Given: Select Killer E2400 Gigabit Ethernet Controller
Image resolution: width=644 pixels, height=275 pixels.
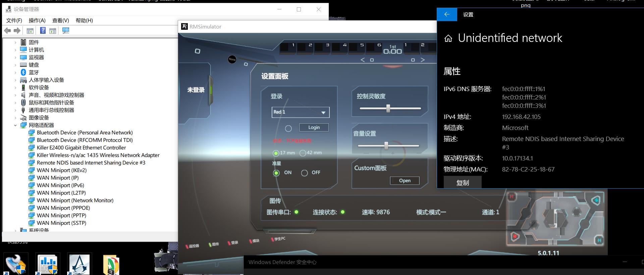Looking at the screenshot, I should pyautogui.click(x=81, y=148).
